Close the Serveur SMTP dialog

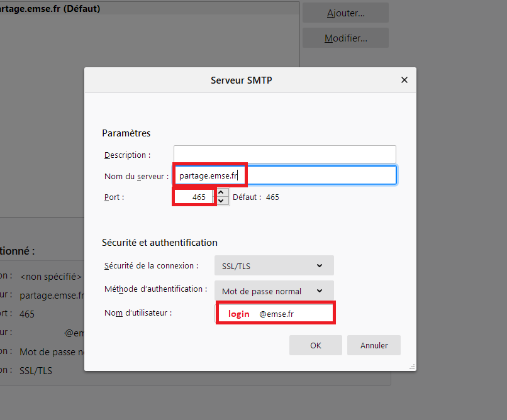point(404,80)
